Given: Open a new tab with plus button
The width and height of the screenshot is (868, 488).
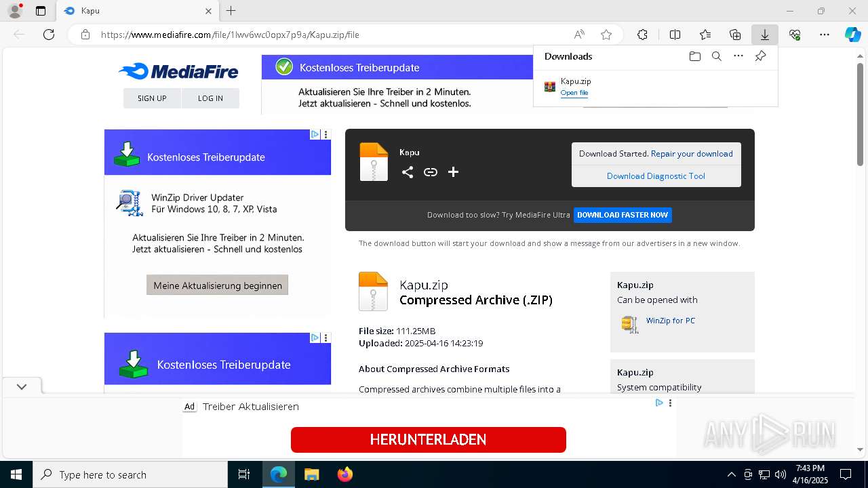Looking at the screenshot, I should (x=231, y=11).
